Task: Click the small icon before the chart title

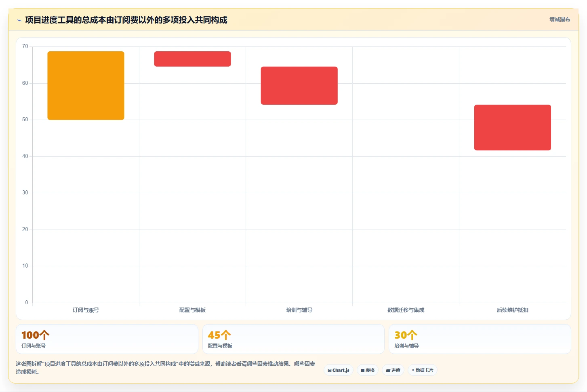Action: [19, 20]
